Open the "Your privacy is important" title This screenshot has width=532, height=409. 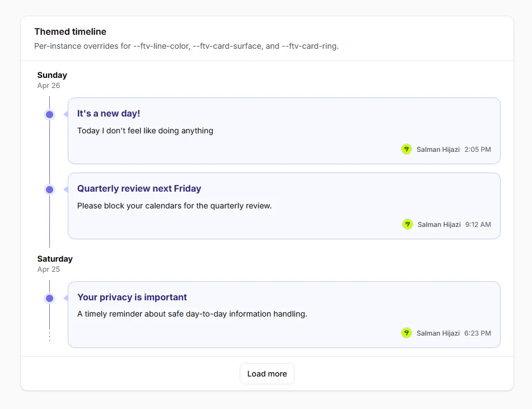click(x=132, y=297)
